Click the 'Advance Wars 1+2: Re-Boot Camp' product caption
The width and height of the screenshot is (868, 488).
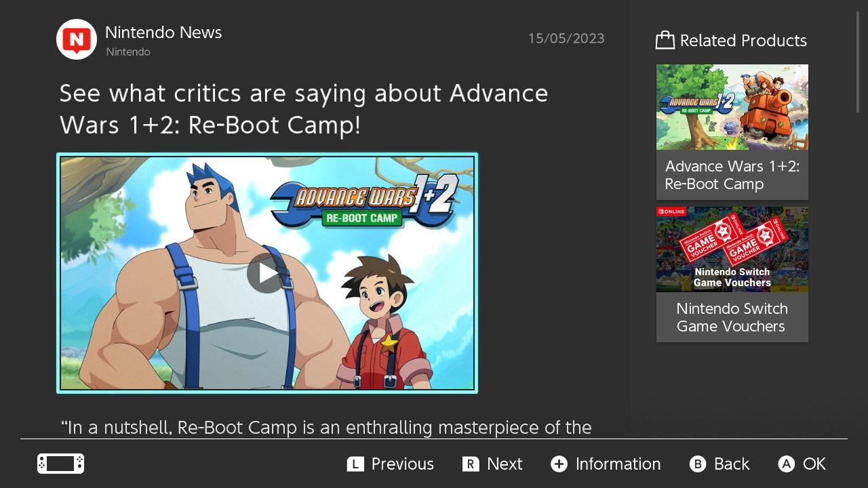click(x=732, y=175)
